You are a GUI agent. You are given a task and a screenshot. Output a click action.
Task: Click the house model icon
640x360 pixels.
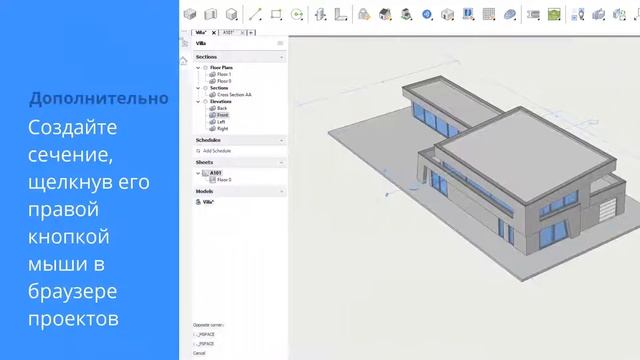click(385, 14)
